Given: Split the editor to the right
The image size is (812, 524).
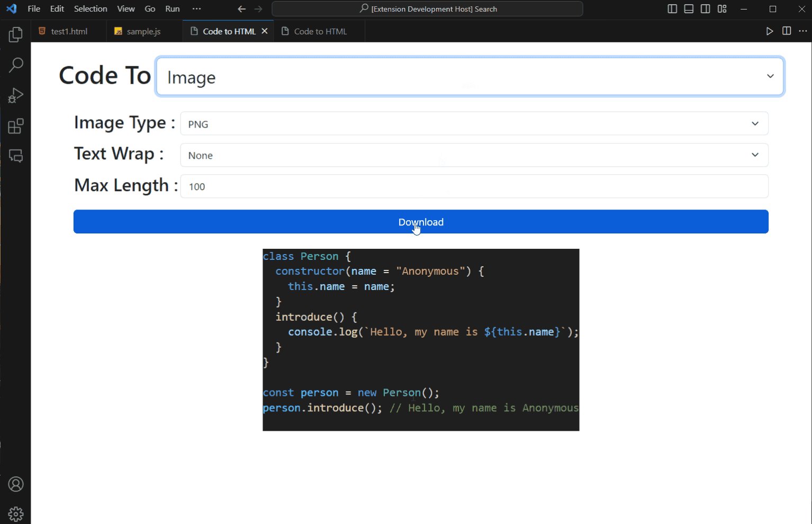Looking at the screenshot, I should (787, 31).
